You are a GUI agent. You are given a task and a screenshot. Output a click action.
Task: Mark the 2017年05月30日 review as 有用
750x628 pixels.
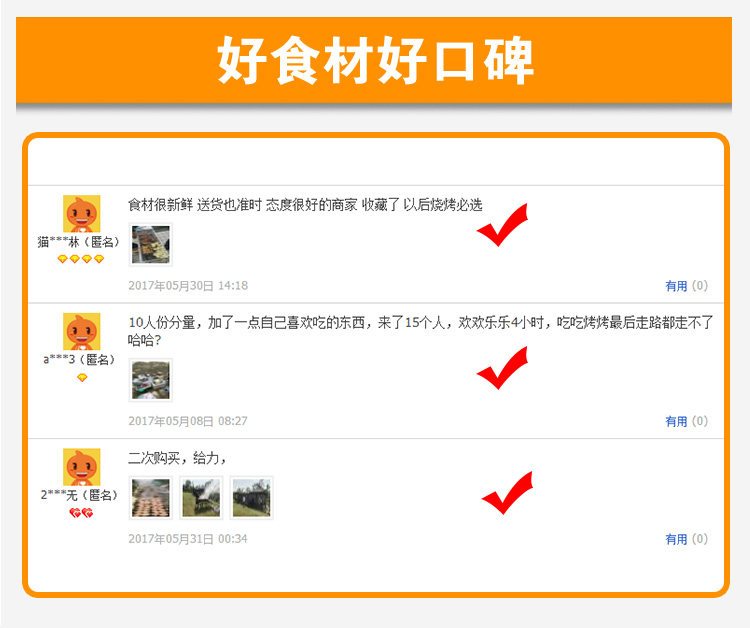676,286
